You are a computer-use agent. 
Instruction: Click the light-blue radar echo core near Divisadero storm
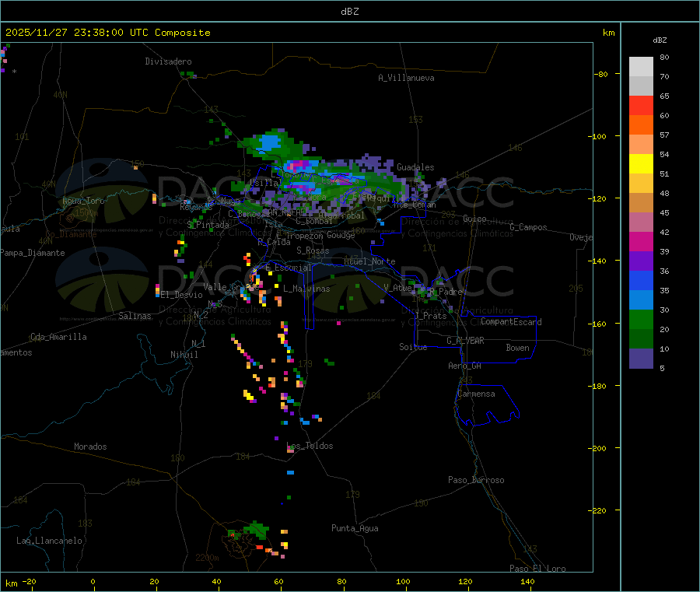270,142
